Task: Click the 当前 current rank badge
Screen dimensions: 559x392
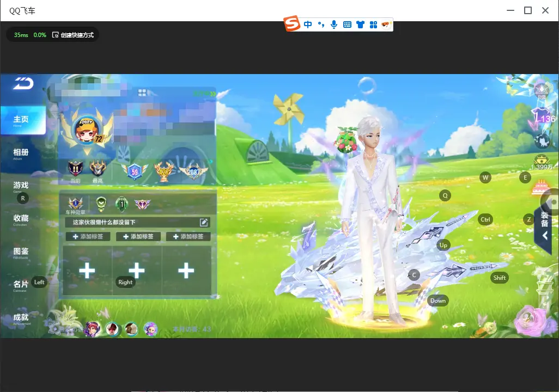Action: click(75, 169)
